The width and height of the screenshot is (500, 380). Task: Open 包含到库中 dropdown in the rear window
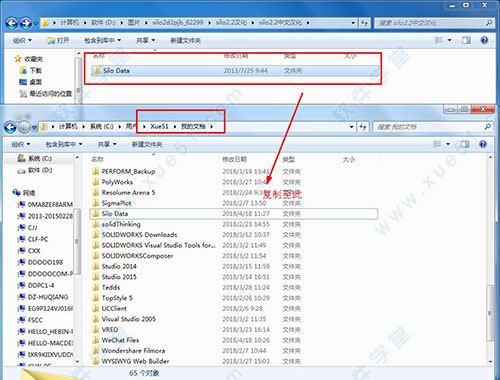[102, 40]
